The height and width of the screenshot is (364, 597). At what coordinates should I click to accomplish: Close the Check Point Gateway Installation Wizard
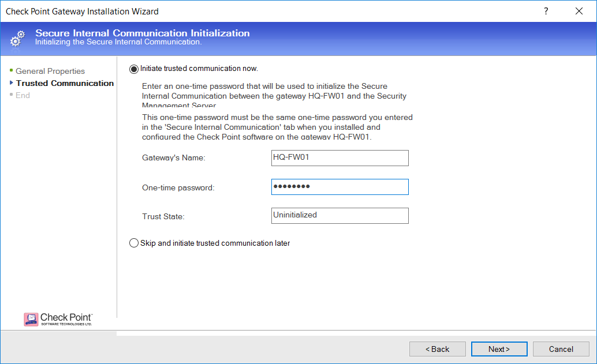(579, 11)
